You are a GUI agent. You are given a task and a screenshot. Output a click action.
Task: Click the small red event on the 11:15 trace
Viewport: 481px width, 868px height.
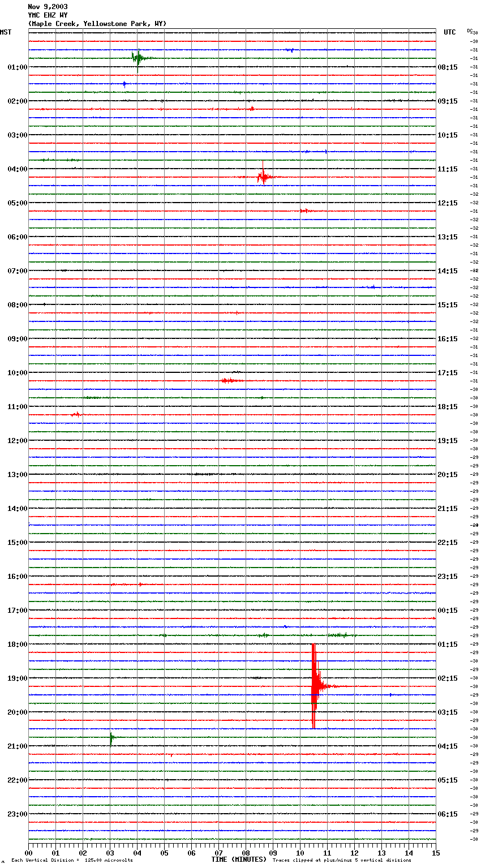pos(76,414)
